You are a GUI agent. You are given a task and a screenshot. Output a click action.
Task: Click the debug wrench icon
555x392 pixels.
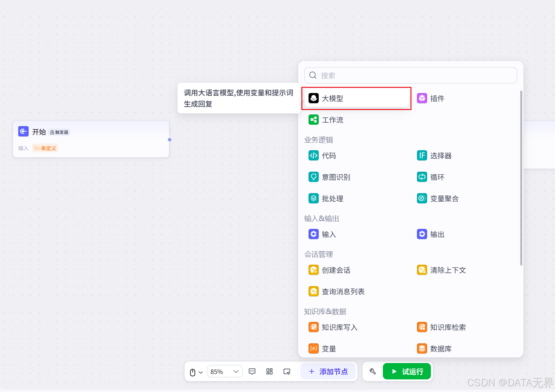tap(373, 372)
